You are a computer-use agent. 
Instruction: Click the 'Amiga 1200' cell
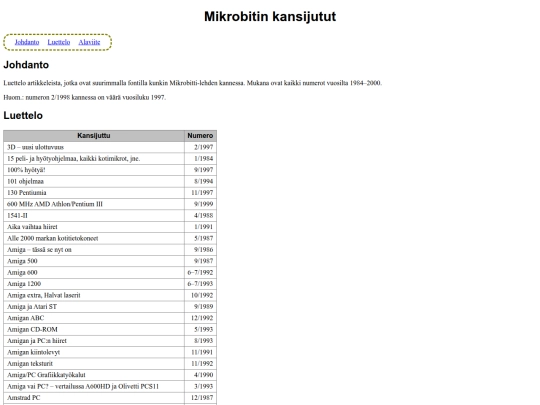[94, 283]
